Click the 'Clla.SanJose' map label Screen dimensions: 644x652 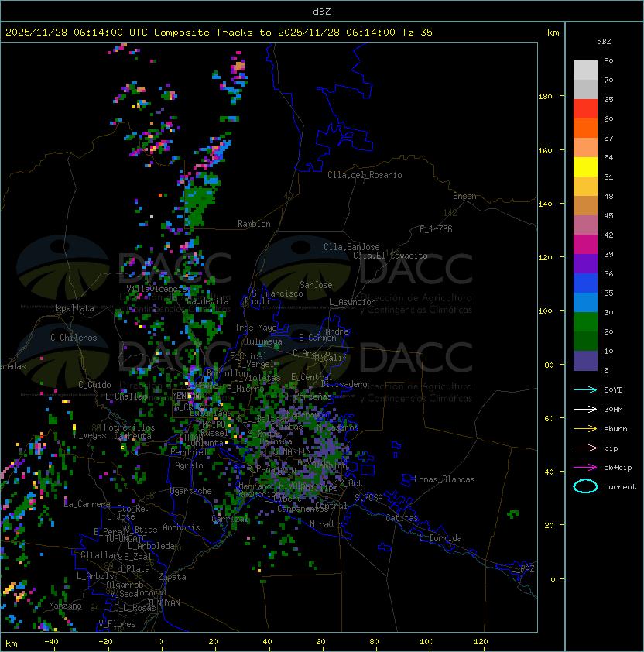(351, 247)
